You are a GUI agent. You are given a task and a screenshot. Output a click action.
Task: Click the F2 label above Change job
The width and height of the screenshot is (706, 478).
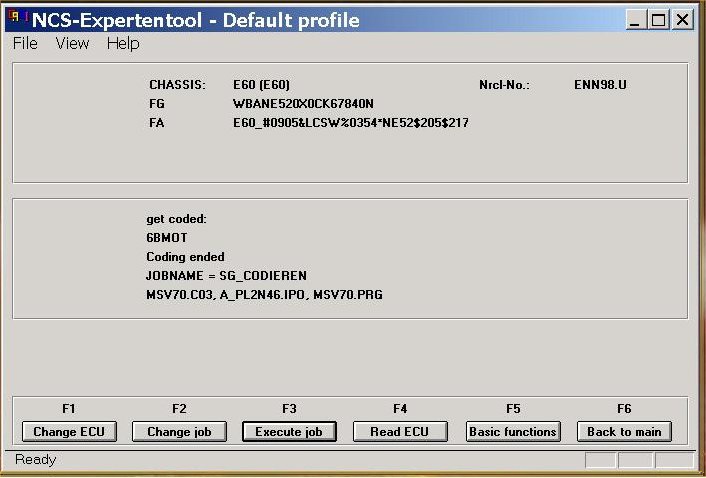(179, 409)
